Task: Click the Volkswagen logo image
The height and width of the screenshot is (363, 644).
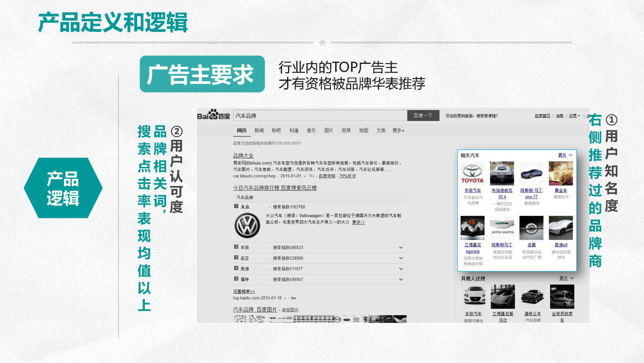Action: (247, 225)
